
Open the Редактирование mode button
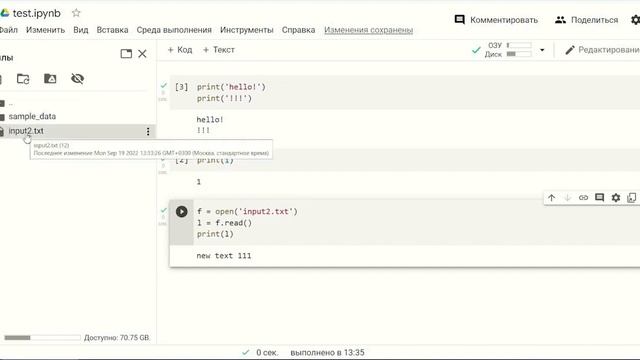[602, 50]
